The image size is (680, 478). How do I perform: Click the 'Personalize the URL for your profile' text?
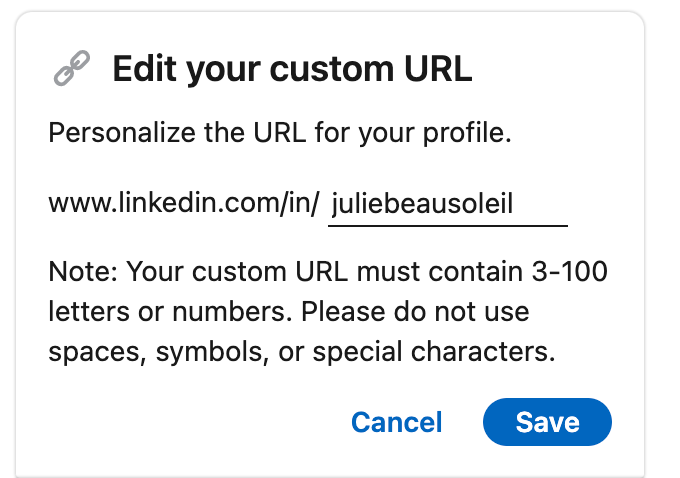pyautogui.click(x=280, y=134)
